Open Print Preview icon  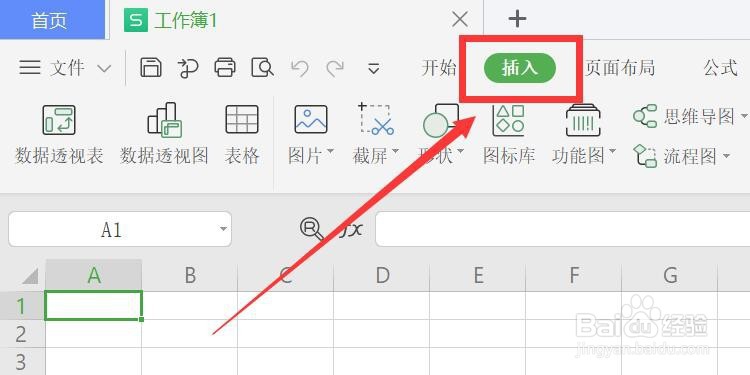[262, 67]
